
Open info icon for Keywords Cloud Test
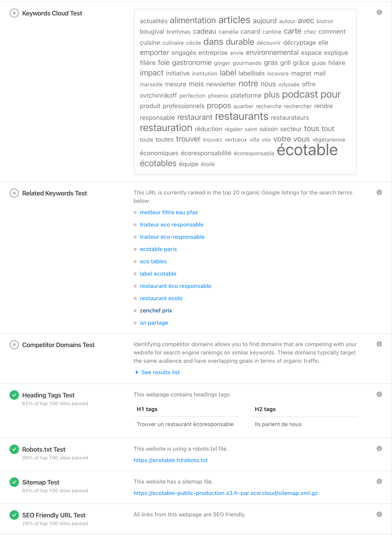click(x=379, y=12)
